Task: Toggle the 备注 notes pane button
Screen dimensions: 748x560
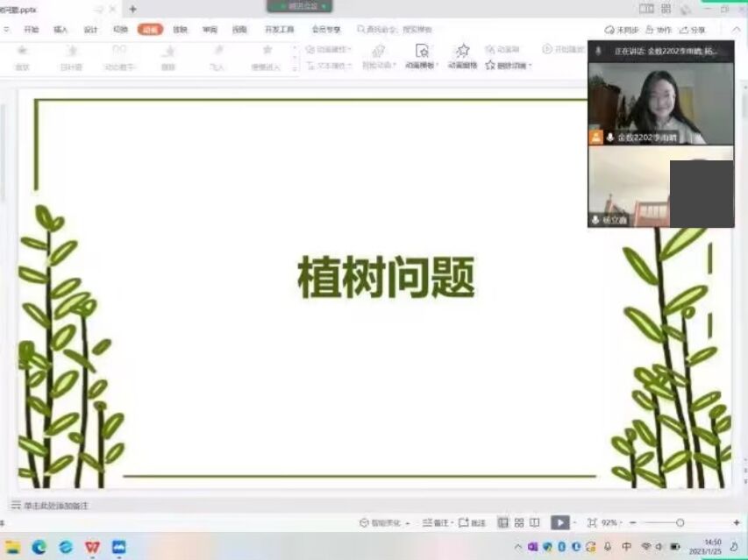Action: [x=435, y=523]
